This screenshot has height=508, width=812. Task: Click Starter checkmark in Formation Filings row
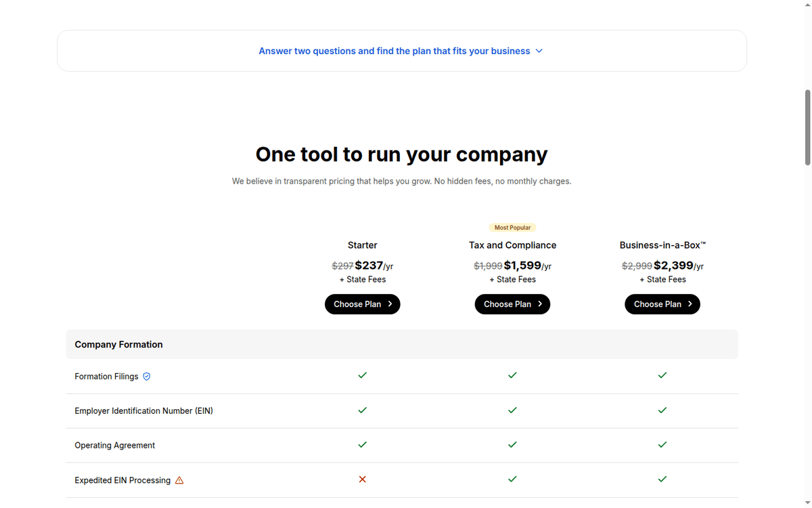click(363, 375)
